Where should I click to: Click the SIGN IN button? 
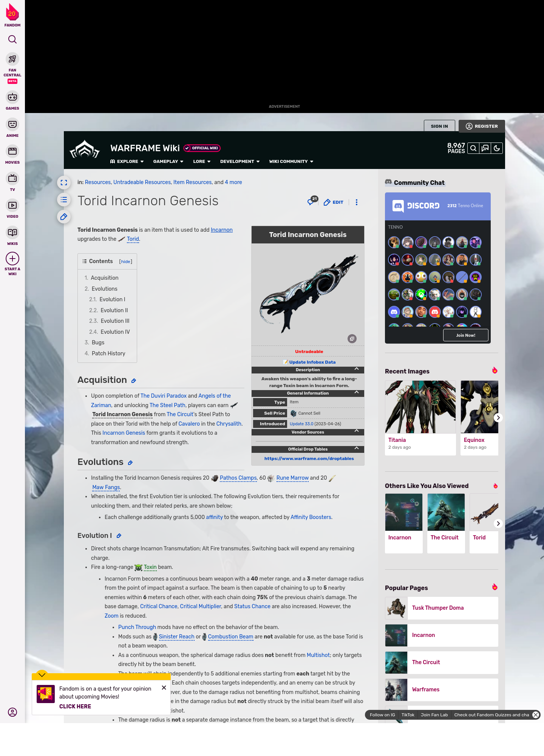coord(439,126)
